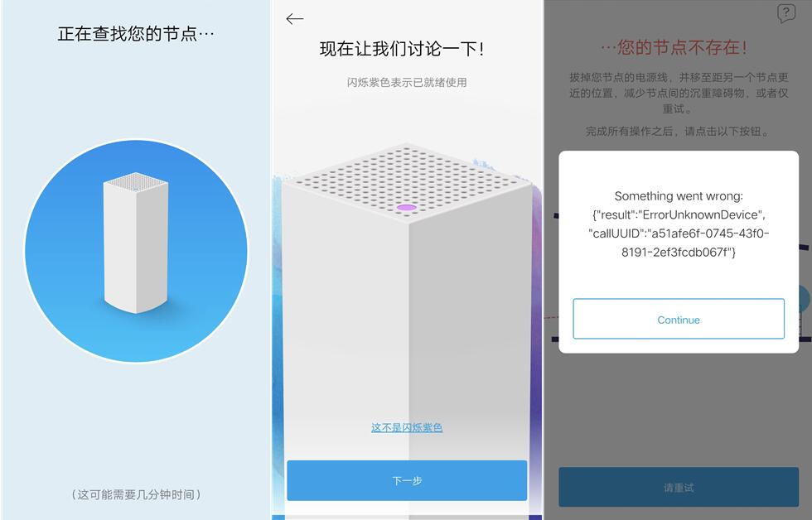Tap the blue 下一步 button
This screenshot has width=812, height=520.
(x=407, y=481)
